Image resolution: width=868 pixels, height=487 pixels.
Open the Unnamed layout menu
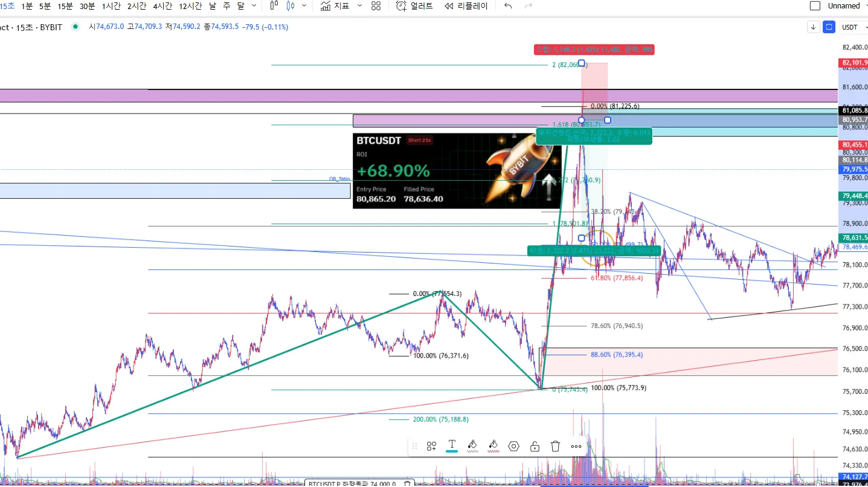[843, 6]
